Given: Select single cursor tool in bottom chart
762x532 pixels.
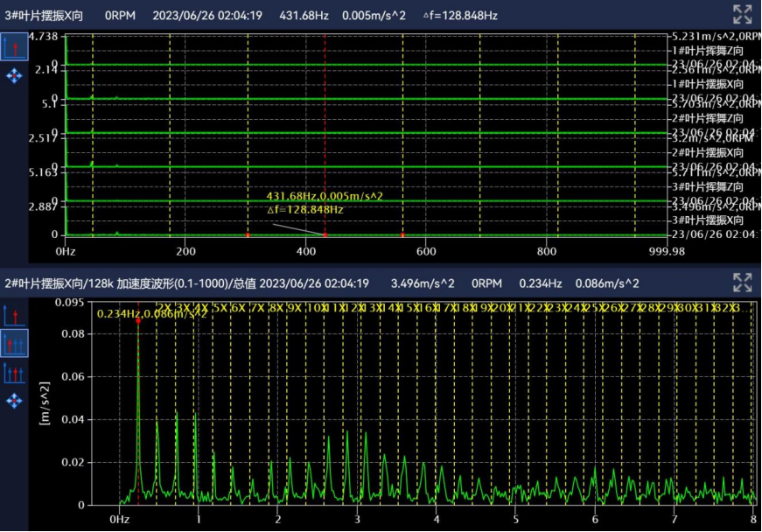Looking at the screenshot, I should tap(14, 315).
